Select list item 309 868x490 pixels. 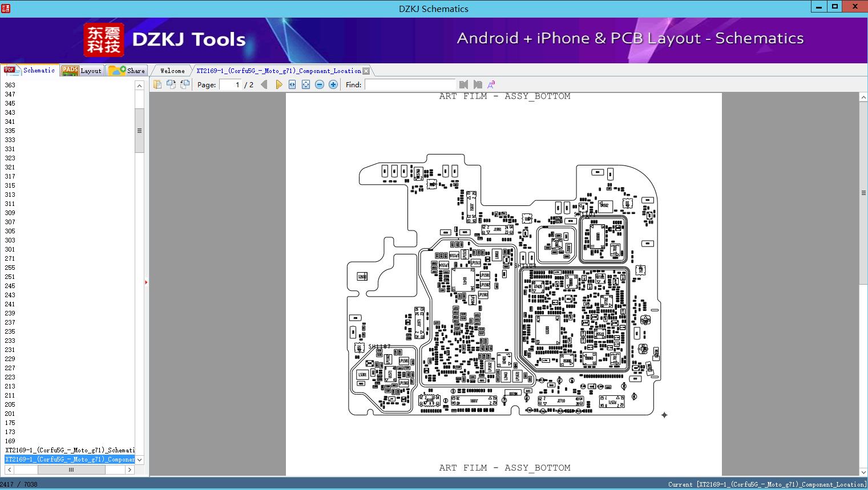(10, 213)
